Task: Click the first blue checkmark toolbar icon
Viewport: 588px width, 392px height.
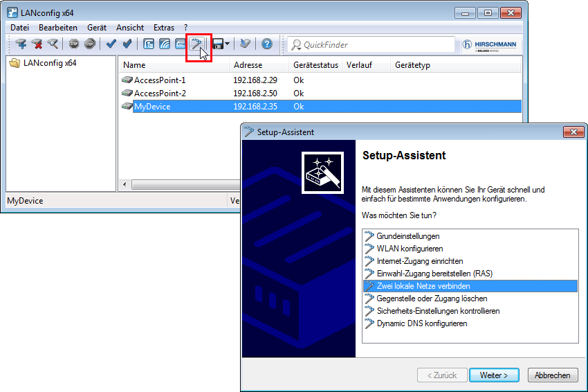Action: pos(111,44)
